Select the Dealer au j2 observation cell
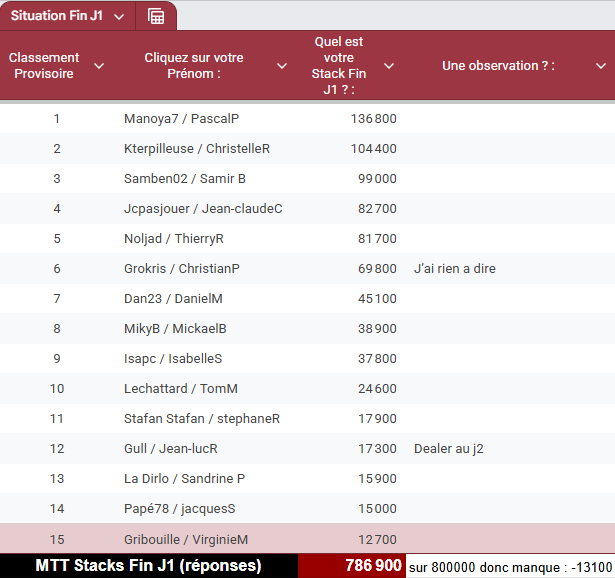Screen dimensions: 615x578 [449, 449]
